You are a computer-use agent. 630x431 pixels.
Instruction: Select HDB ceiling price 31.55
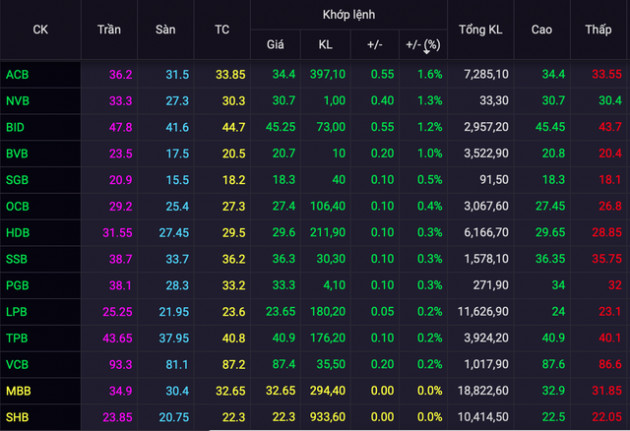tap(117, 233)
